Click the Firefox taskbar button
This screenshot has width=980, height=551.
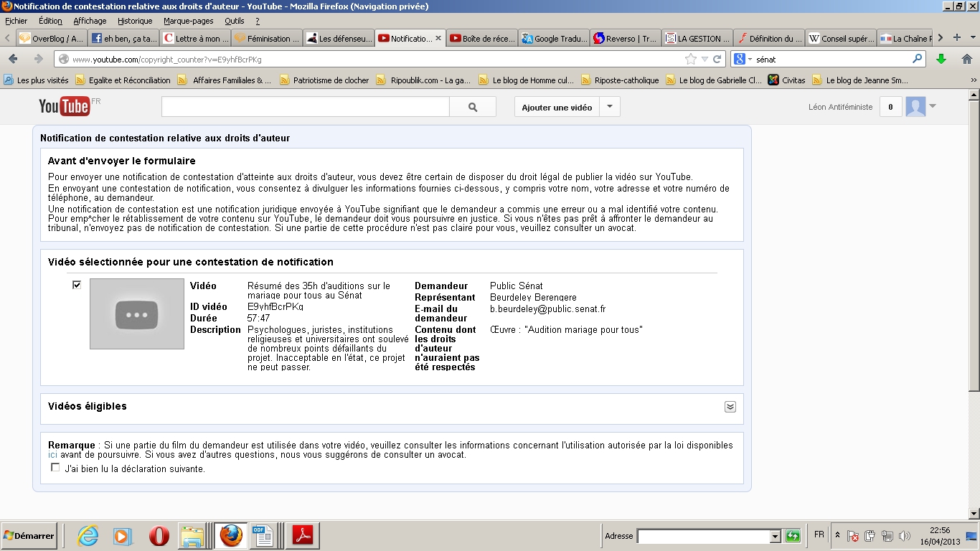[231, 536]
